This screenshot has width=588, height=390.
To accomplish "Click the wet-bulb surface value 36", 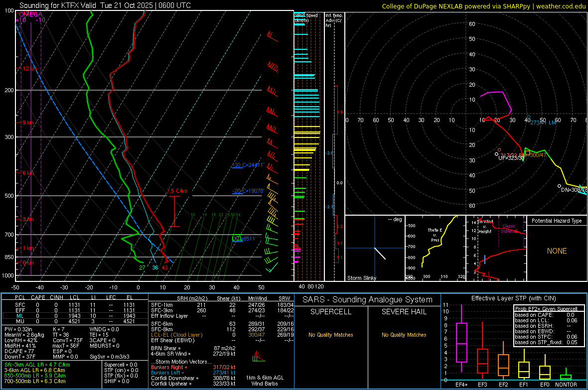I will [x=155, y=267].
